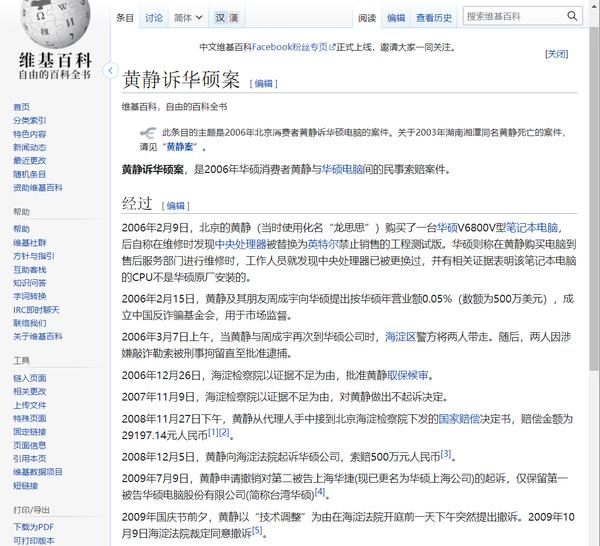Screen dimensions: 600x546
Task: Click citation reference [1]
Action: [x=213, y=433]
